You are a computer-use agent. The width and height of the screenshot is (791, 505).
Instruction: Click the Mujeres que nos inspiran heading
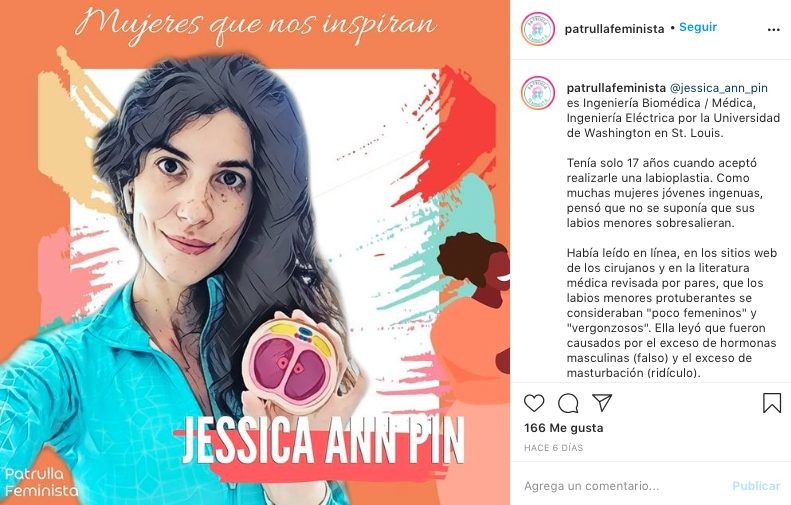256,24
